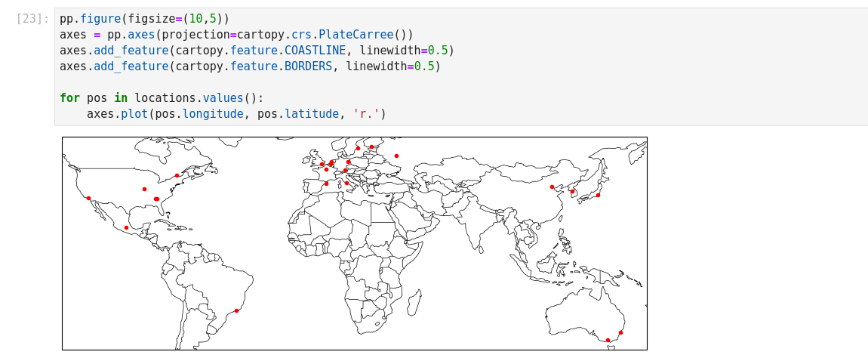Click the word BORDERS in the code
The height and width of the screenshot is (361, 868).
(308, 66)
